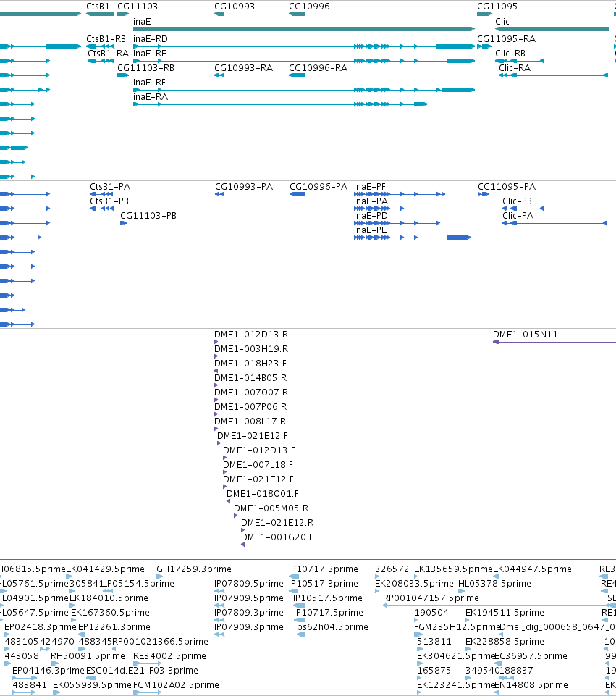Select the CG10996-RA transcript label
The height and width of the screenshot is (696, 616).
tap(318, 68)
